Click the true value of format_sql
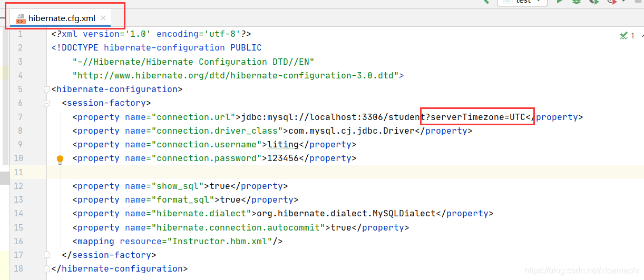The image size is (644, 280). click(230, 199)
